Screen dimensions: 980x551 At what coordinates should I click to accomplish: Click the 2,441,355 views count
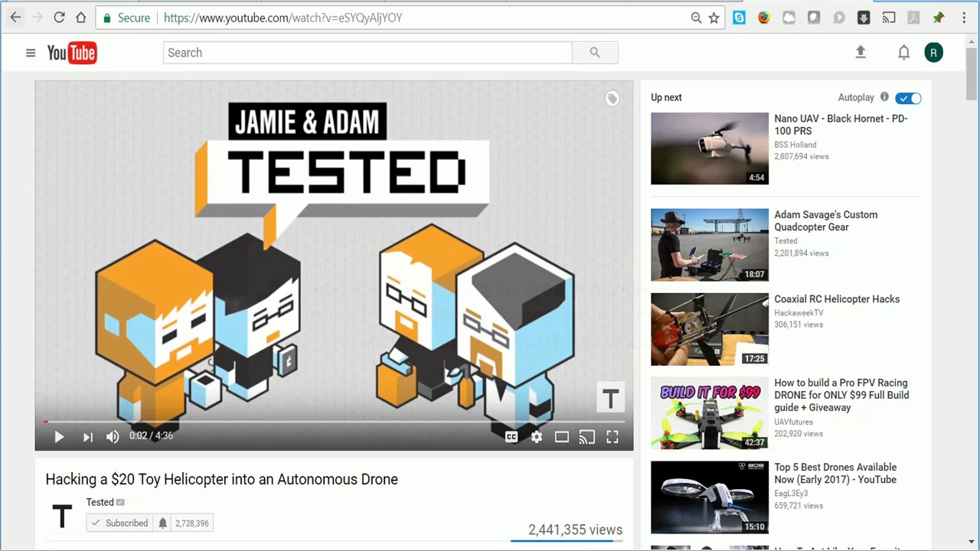[575, 530]
